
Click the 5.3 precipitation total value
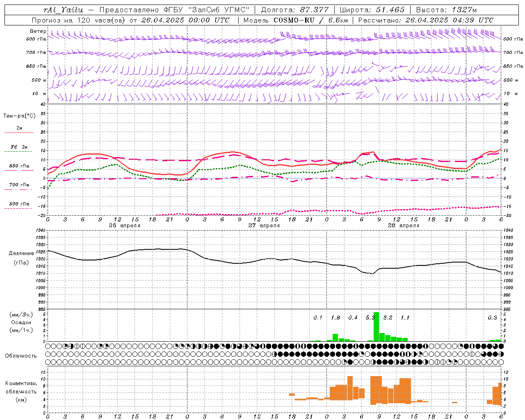pos(370,317)
